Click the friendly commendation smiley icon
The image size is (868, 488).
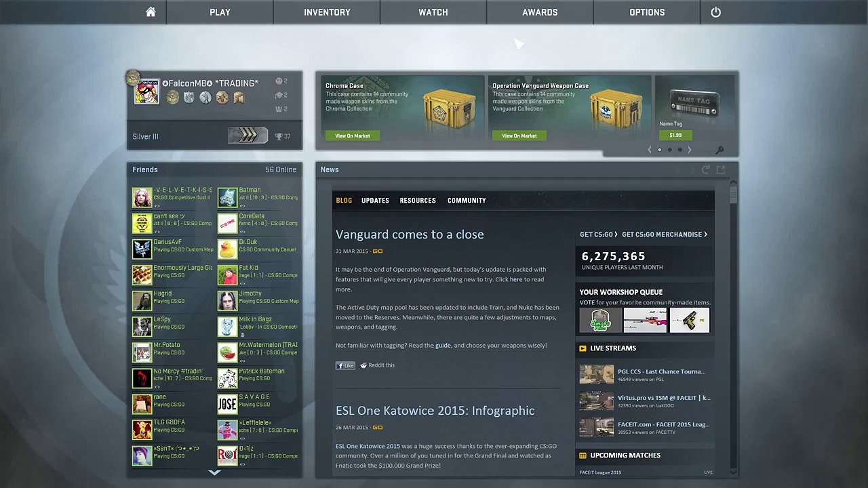(x=279, y=81)
